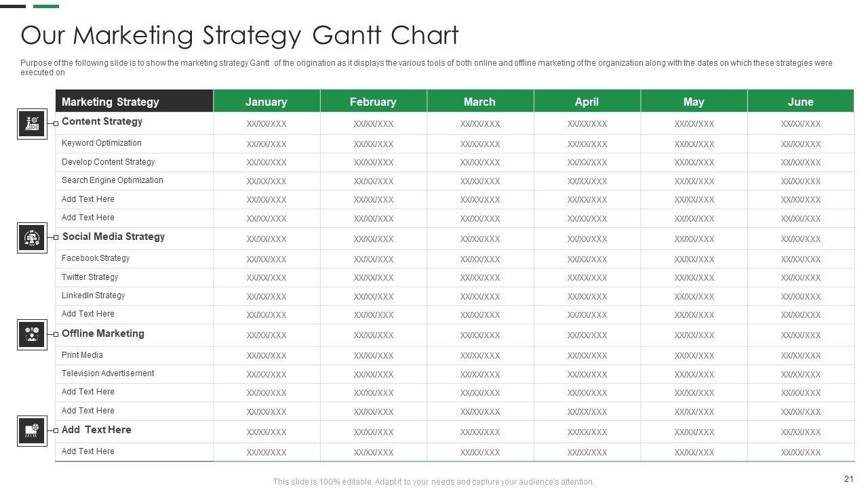Click the film projector icon
Screen dimensions: 868x488
tap(32, 431)
